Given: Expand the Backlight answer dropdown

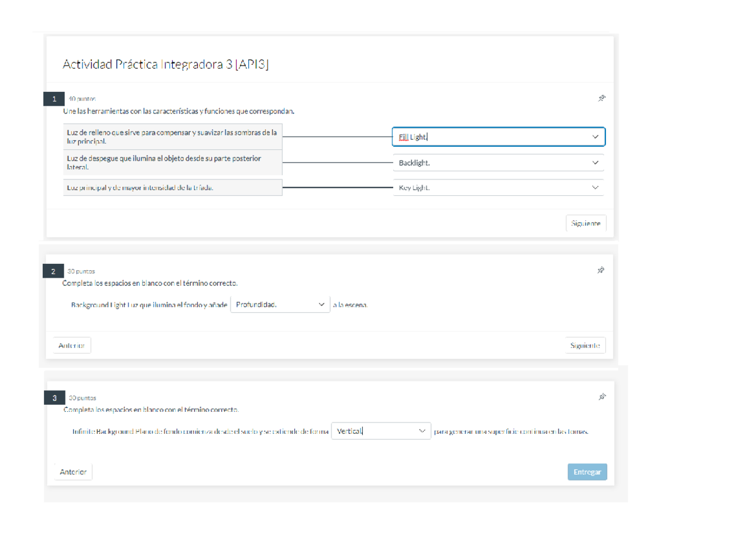Looking at the screenshot, I should tap(498, 163).
